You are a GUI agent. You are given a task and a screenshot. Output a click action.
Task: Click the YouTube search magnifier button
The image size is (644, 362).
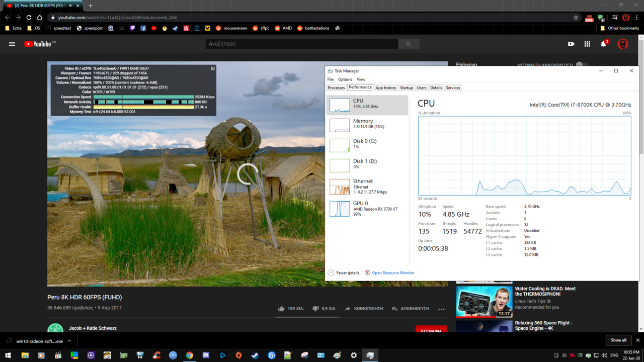tap(409, 44)
